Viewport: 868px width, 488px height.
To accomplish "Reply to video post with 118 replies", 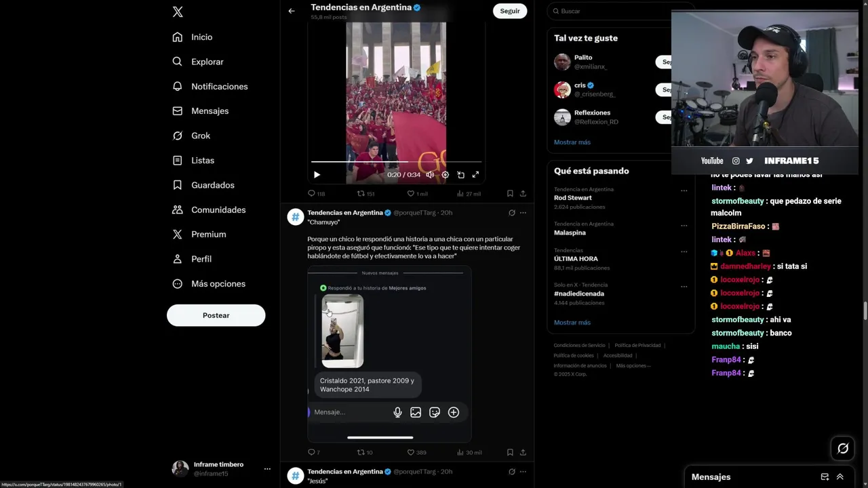I will pos(317,194).
